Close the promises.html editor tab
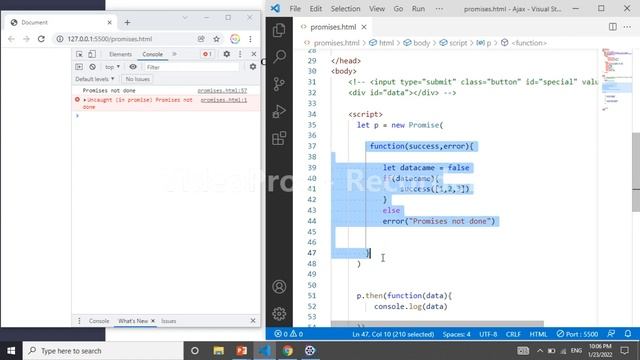Screen dimensions: 640x360 click(364, 27)
